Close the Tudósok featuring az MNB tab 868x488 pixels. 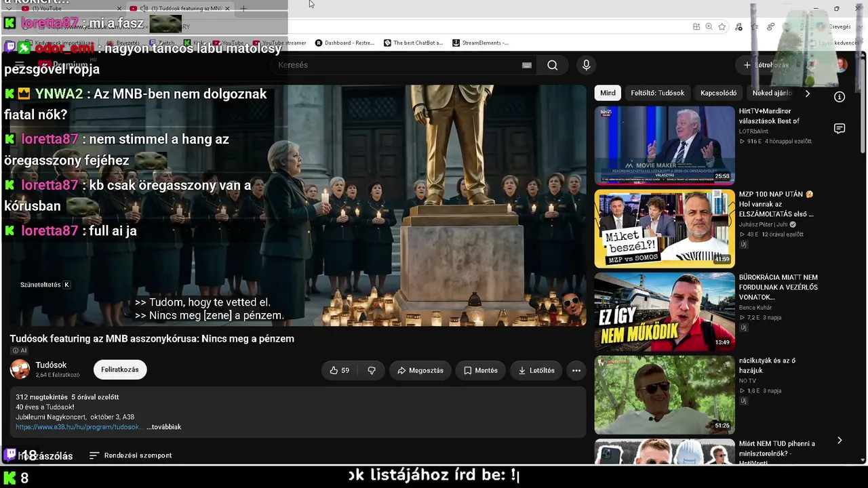click(227, 9)
